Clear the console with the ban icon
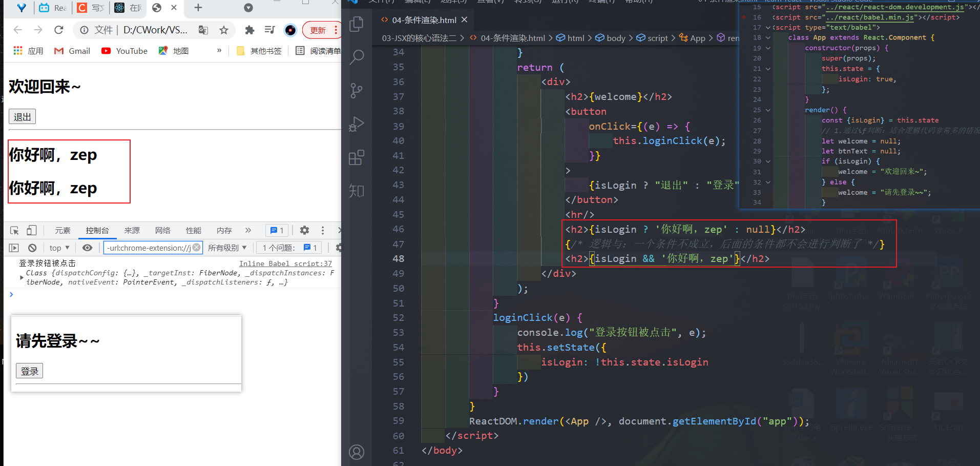 coord(32,248)
